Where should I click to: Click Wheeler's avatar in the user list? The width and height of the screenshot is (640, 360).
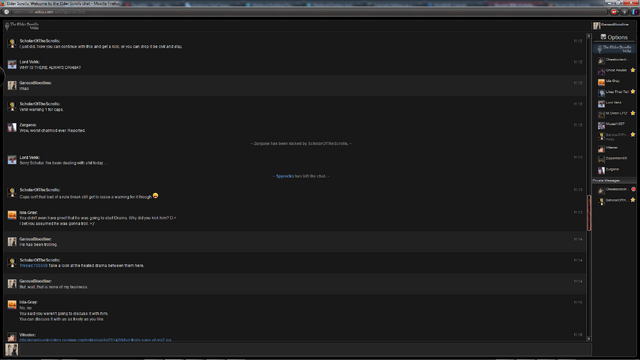(601, 149)
